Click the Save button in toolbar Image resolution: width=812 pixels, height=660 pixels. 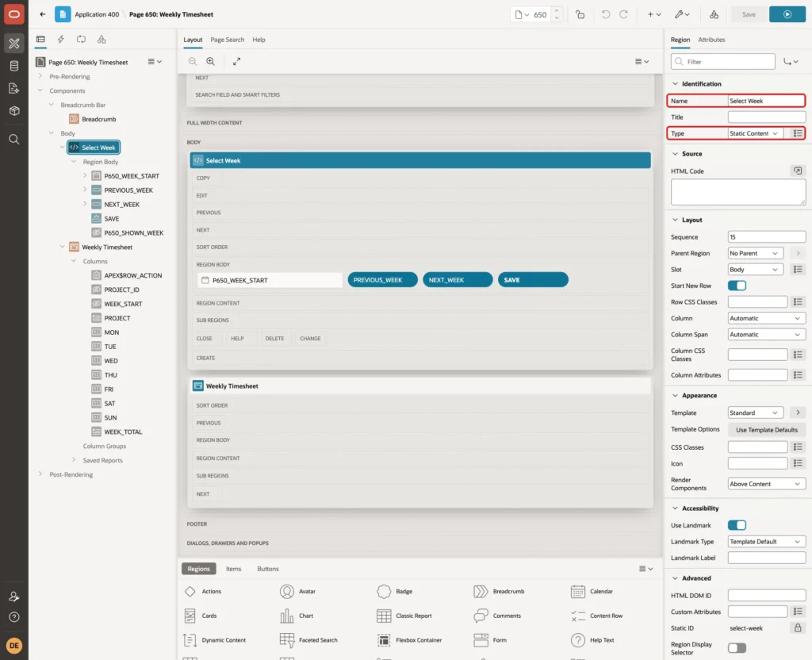tap(749, 14)
